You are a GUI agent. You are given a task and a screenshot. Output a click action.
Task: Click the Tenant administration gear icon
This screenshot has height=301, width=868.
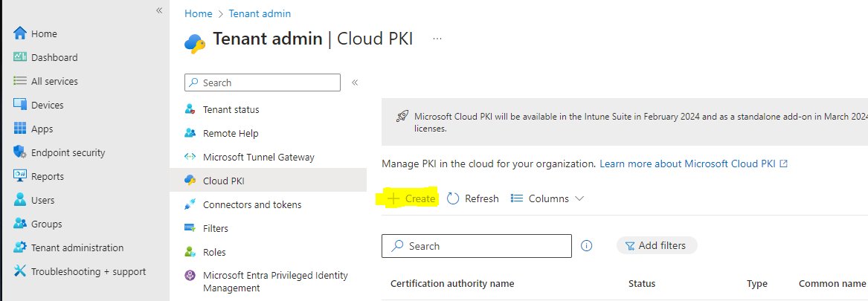[20, 247]
